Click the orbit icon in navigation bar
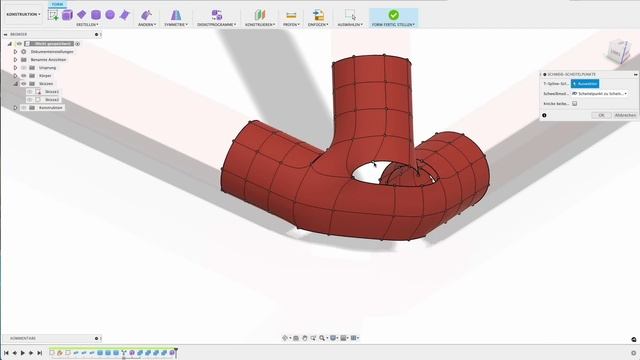The height and width of the screenshot is (360, 640). [285, 338]
